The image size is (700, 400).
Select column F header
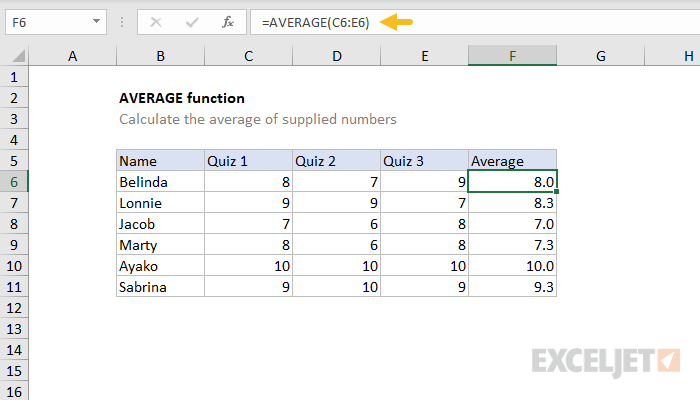click(512, 57)
